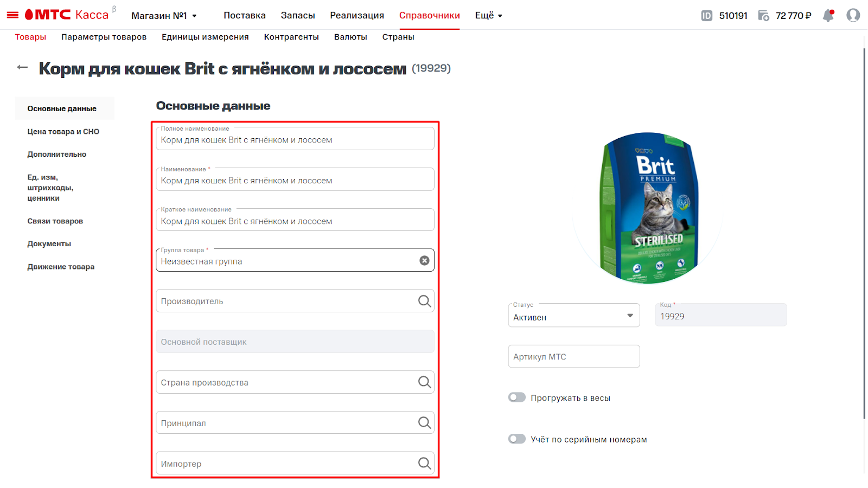Open the Реализация menu

point(357,15)
